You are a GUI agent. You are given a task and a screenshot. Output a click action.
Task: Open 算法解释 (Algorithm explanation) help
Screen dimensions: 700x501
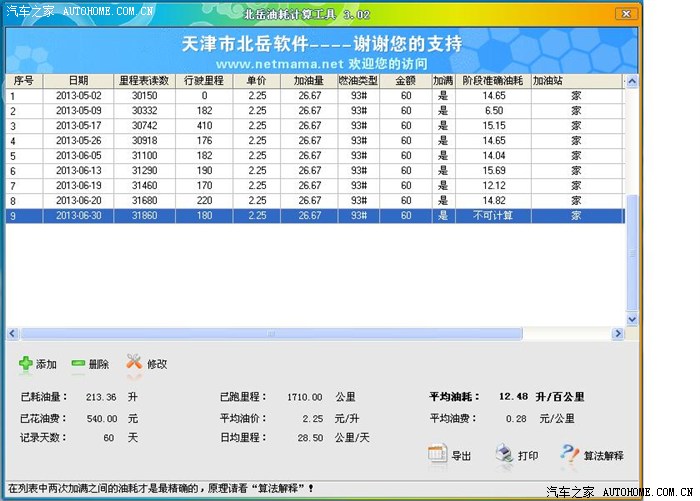(569, 455)
